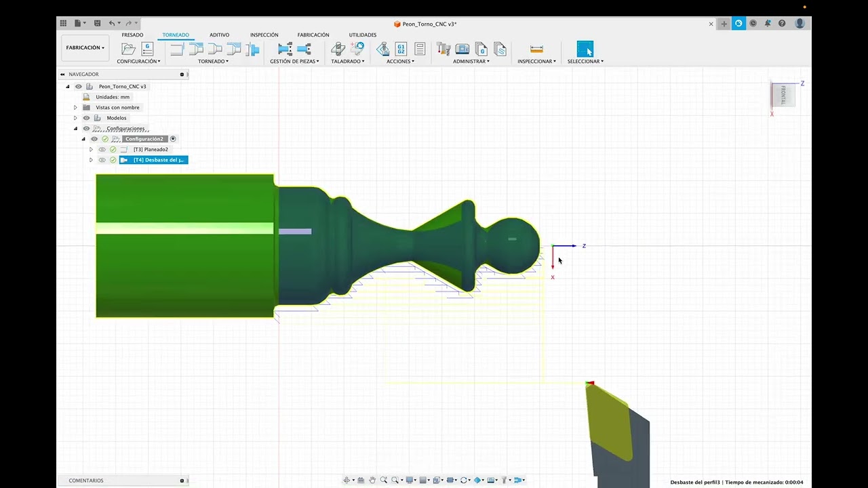Show the [T3] Planeado2 toolpath
Screen dimensions: 868x488
102,149
